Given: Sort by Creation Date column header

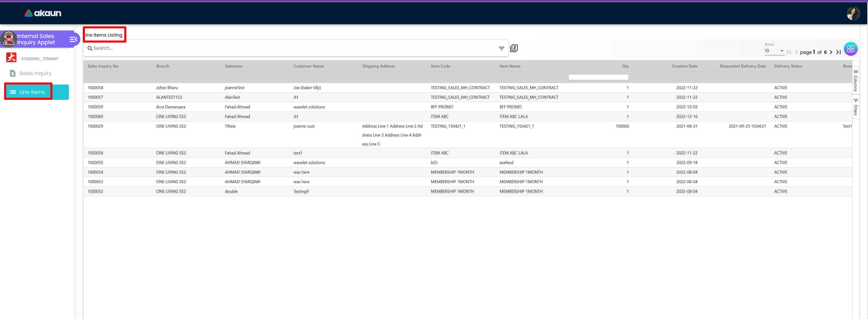Looking at the screenshot, I should pyautogui.click(x=684, y=66).
